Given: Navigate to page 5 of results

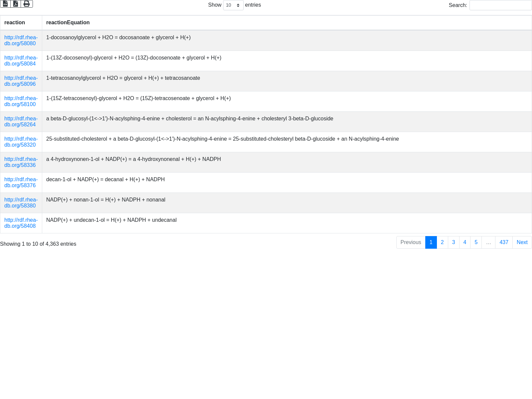Looking at the screenshot, I should point(476,242).
